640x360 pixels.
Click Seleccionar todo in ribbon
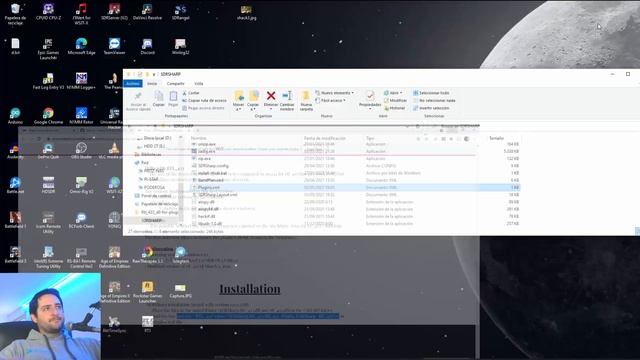pyautogui.click(x=431, y=93)
